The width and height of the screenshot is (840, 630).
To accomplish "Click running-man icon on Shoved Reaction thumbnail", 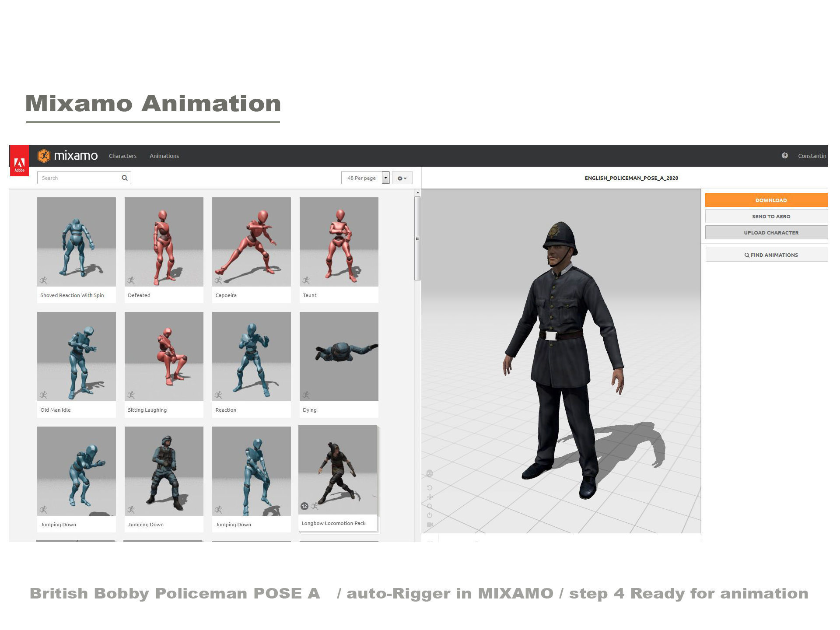I will coord(43,280).
